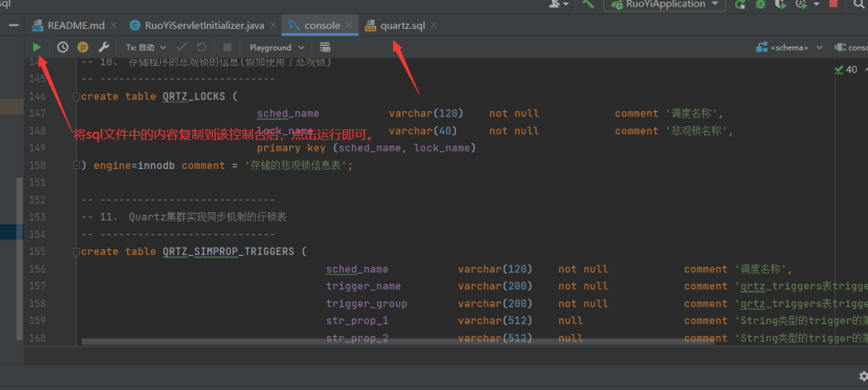Click the gear icon at bottom right

(x=863, y=376)
